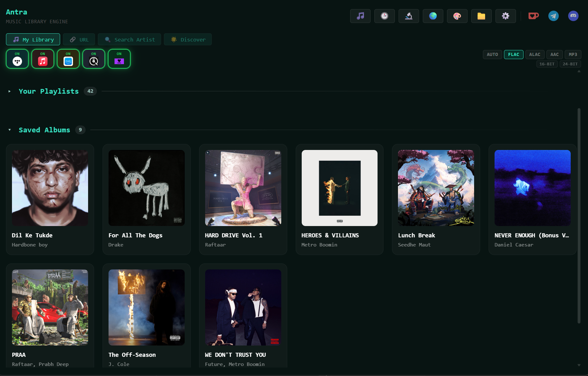Open the NEVER ENOUGH album cover
Image resolution: width=588 pixels, height=376 pixels.
(x=533, y=188)
